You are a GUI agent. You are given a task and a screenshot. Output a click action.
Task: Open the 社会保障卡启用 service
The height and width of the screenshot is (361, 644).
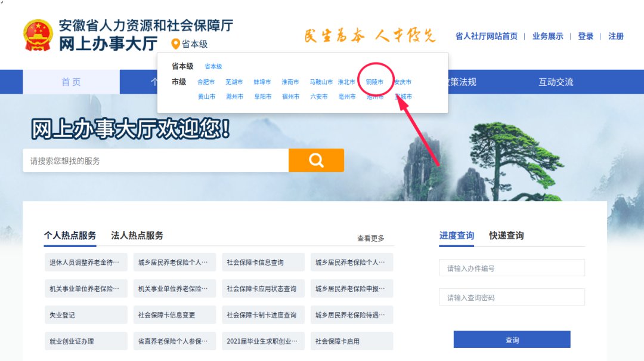click(x=351, y=341)
